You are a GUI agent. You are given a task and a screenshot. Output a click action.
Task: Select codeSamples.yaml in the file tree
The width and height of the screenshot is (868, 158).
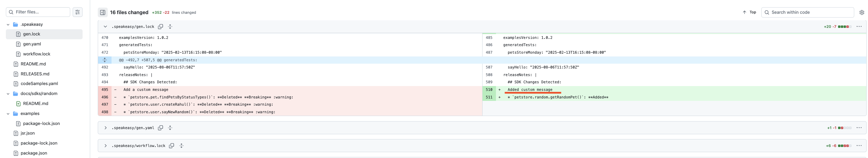tap(39, 84)
